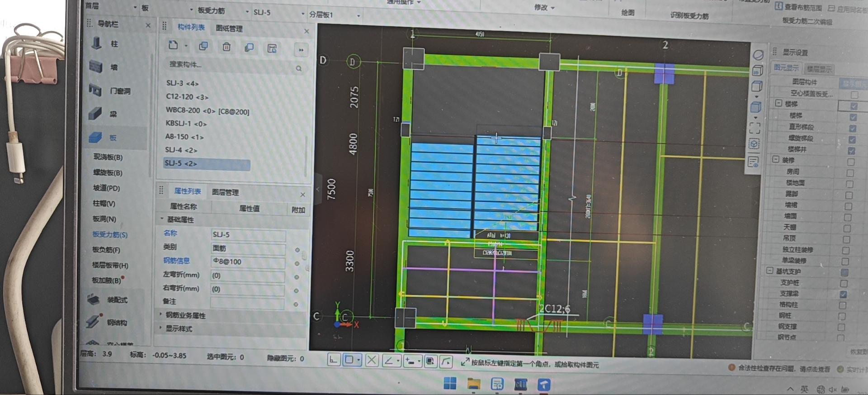Select 板受力筋(S) in navigation list
The height and width of the screenshot is (395, 868).
[110, 234]
